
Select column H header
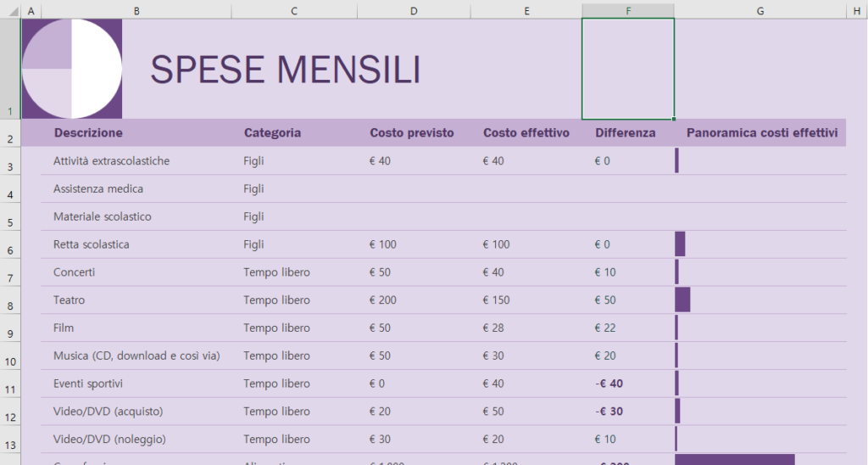pyautogui.click(x=857, y=11)
